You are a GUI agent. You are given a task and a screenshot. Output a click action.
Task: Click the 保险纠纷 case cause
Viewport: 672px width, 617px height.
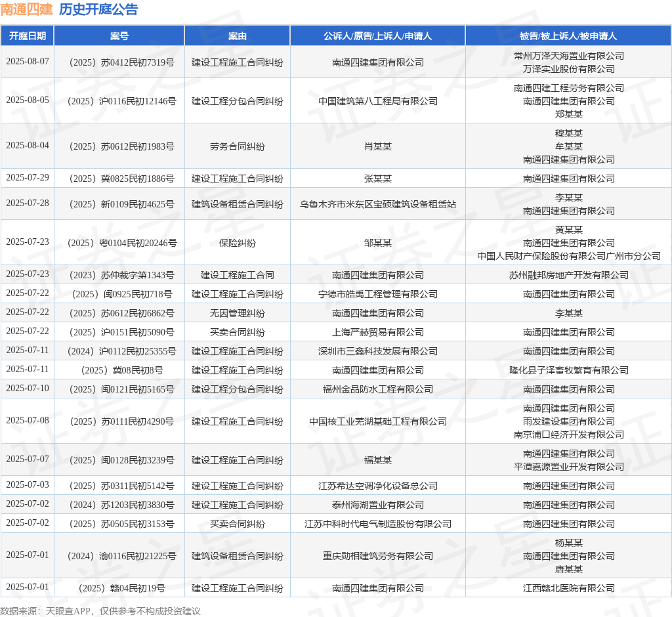(x=237, y=243)
